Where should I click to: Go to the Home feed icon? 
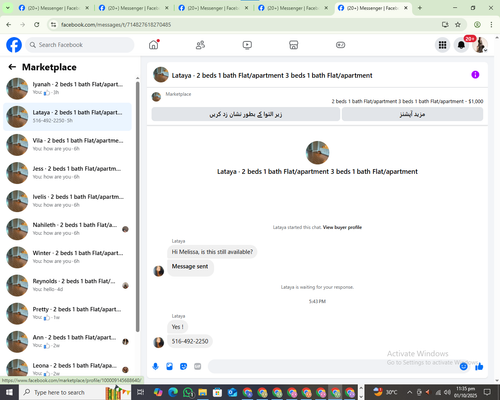coord(154,45)
